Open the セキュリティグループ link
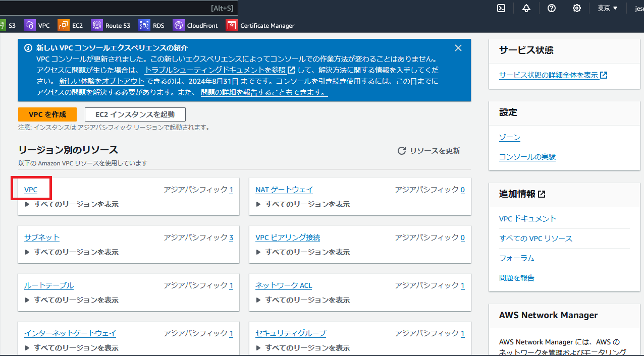 click(291, 333)
